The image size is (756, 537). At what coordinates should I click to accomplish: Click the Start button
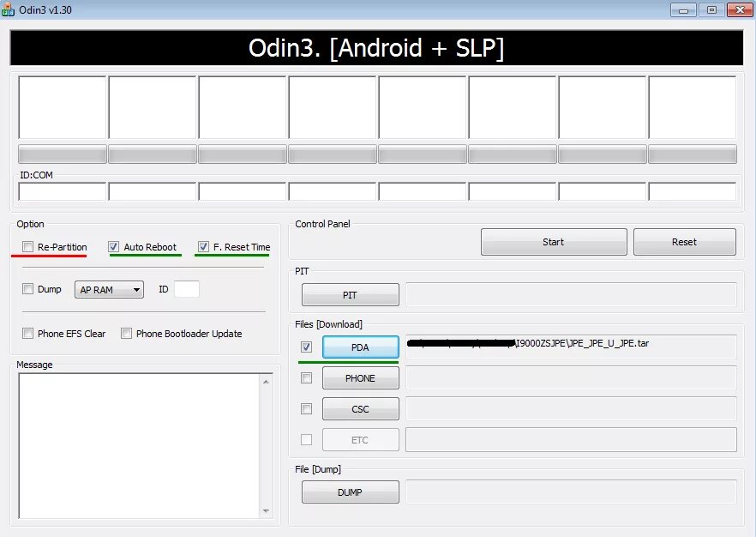click(554, 242)
